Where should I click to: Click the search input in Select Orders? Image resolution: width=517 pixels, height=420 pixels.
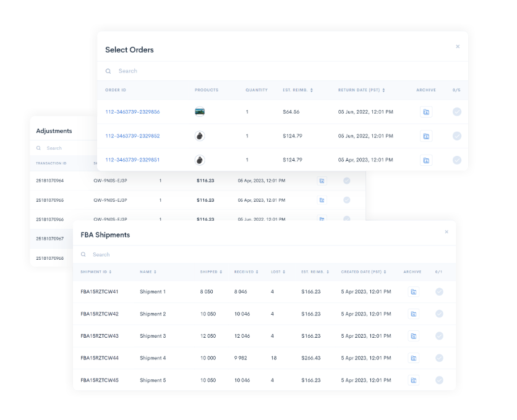pyautogui.click(x=130, y=71)
